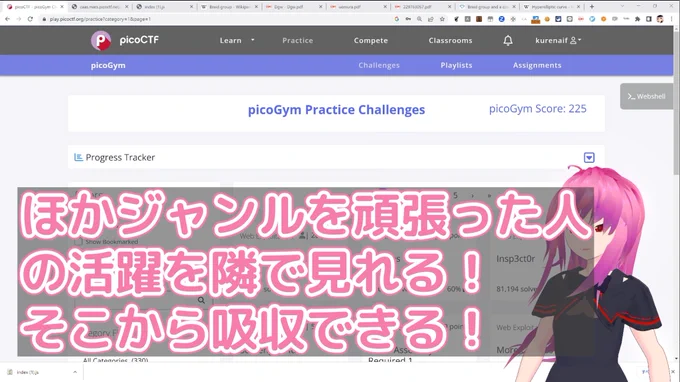680x382 pixels.
Task: Open kurenaif user account dropdown
Action: pos(558,40)
